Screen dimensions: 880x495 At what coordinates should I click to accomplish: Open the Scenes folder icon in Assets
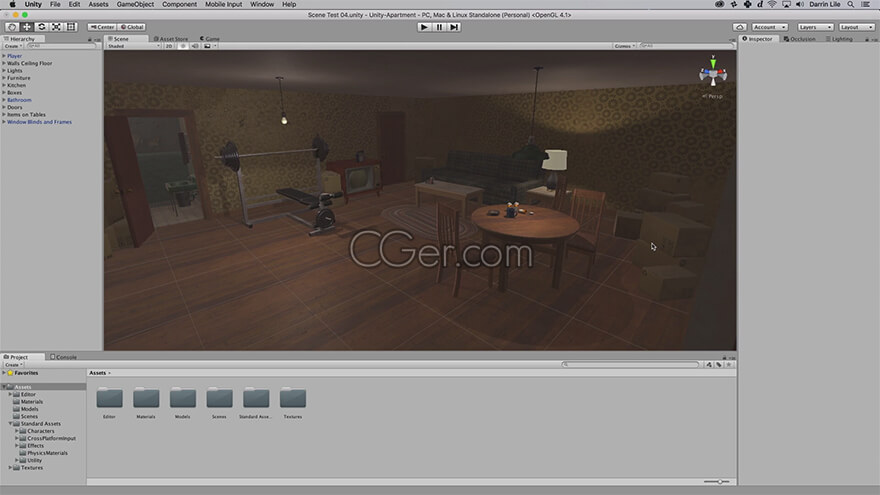click(x=219, y=397)
